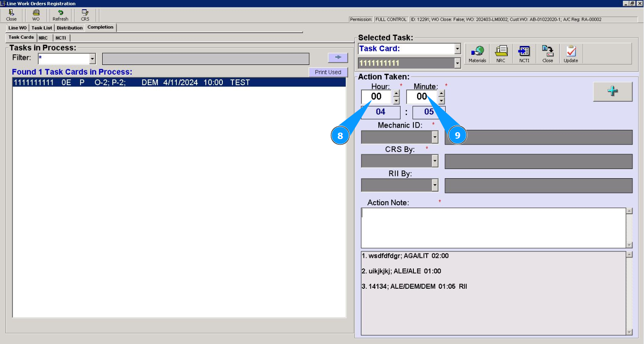Minimize the Line Work Orders Registration window
This screenshot has height=344, width=644.
(x=626, y=3)
